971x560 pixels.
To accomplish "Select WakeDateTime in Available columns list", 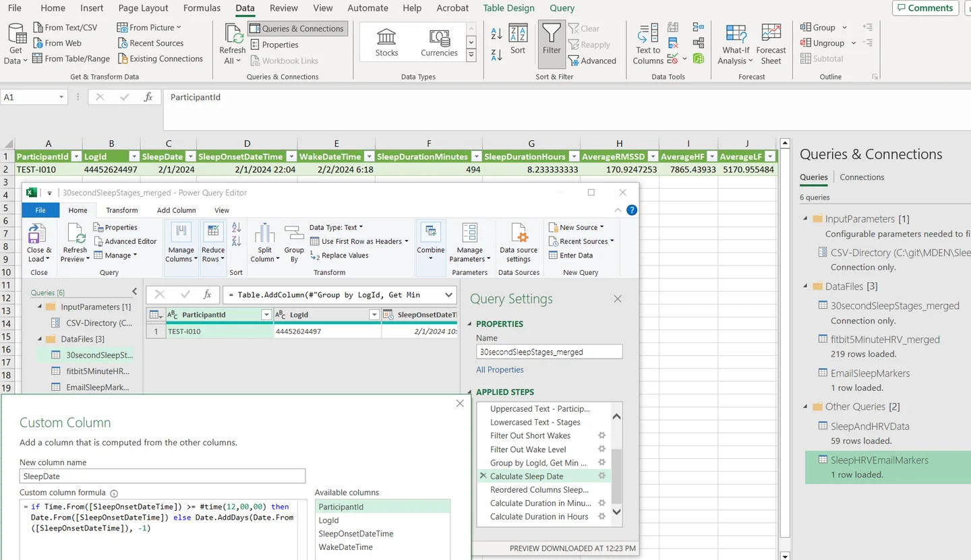I will [346, 547].
